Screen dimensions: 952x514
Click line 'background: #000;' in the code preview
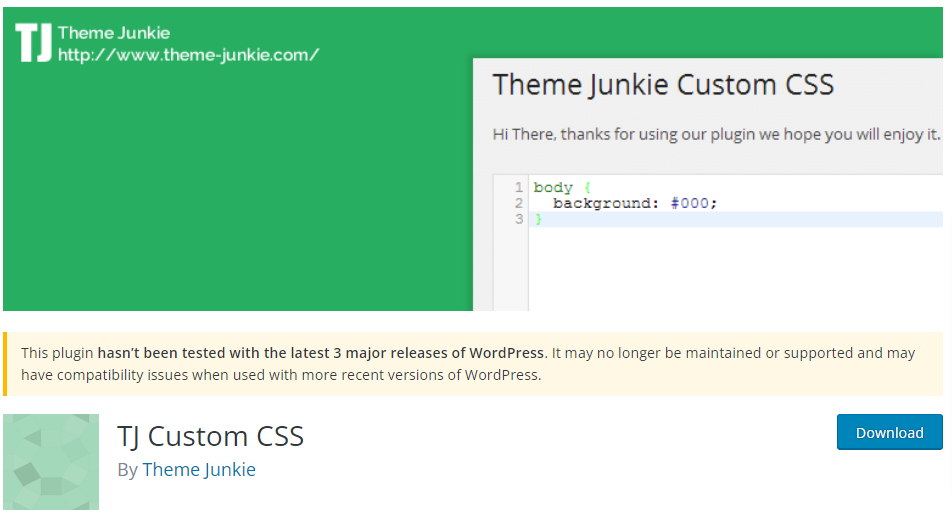[635, 203]
